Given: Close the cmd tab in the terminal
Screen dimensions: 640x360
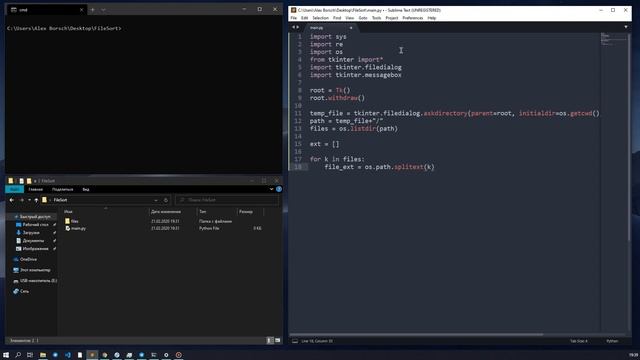Looking at the screenshot, I should 81,9.
